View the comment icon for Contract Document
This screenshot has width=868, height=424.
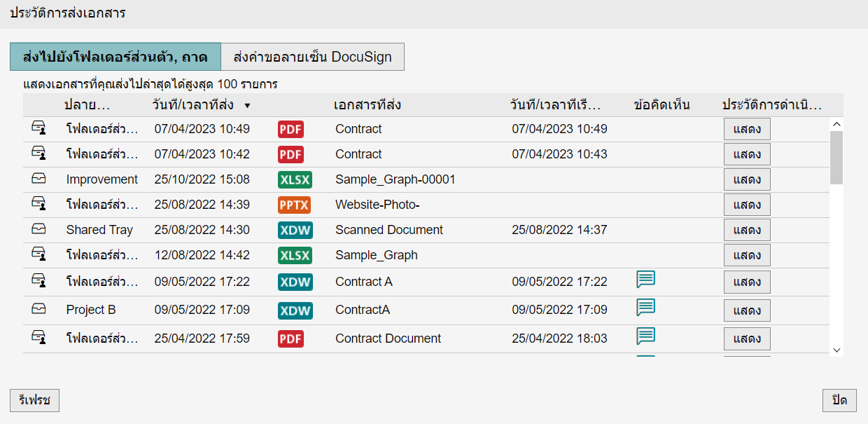point(645,337)
